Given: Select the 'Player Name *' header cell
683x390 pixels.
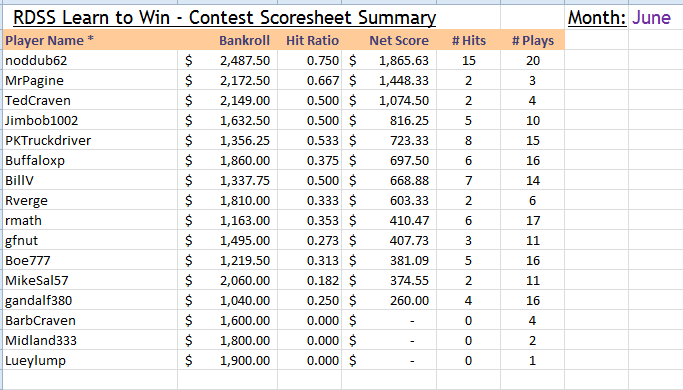Looking at the screenshot, I should (90, 40).
